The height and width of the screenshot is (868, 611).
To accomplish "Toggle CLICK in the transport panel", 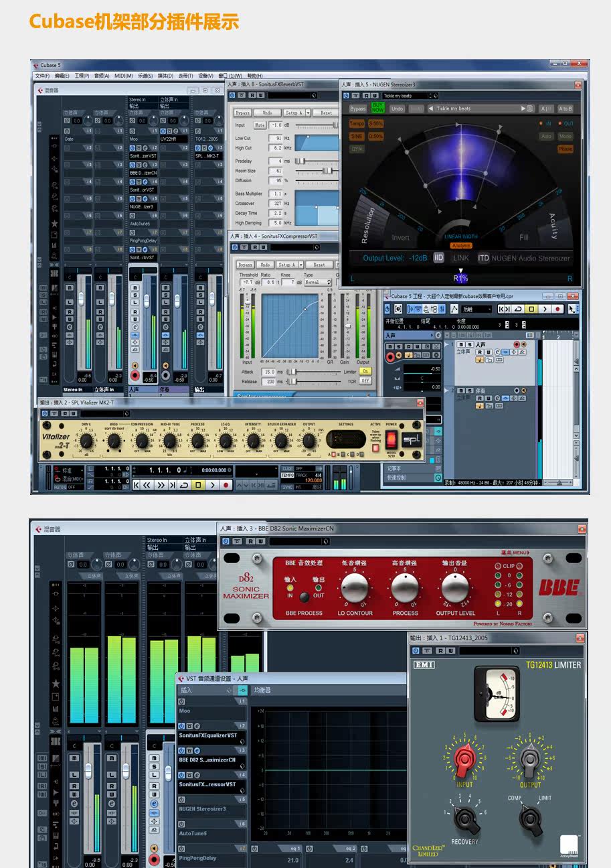I will coord(288,469).
